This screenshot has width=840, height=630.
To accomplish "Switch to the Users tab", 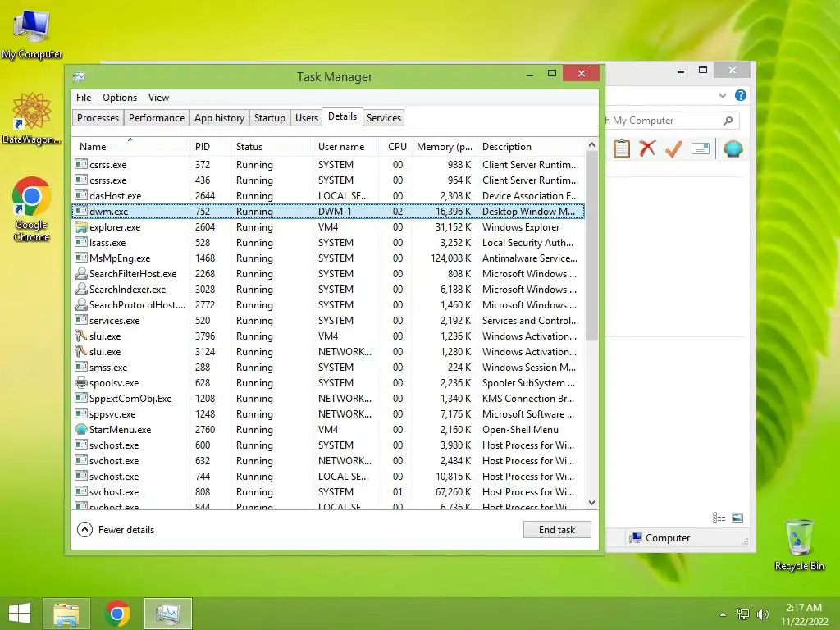I will [307, 118].
